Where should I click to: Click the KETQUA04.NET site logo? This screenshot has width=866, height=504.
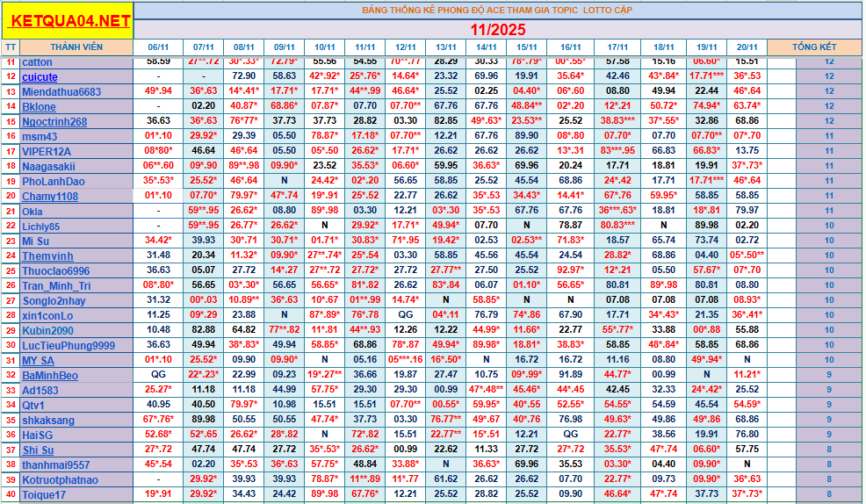pyautogui.click(x=72, y=19)
